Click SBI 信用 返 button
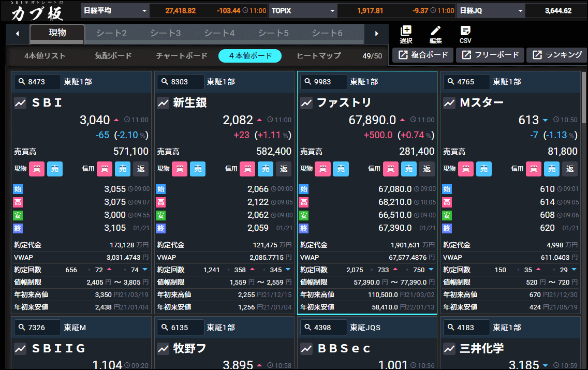 (x=141, y=169)
